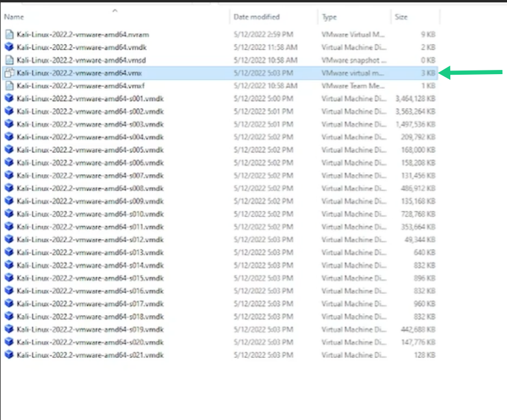507x420 pixels.
Task: Click the size value 9 KB
Action: (x=428, y=34)
